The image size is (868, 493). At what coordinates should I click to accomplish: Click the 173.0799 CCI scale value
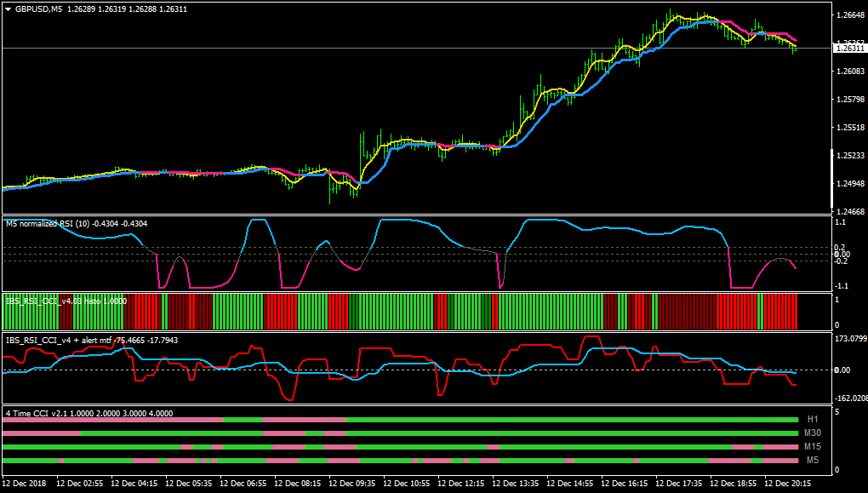[x=851, y=338]
